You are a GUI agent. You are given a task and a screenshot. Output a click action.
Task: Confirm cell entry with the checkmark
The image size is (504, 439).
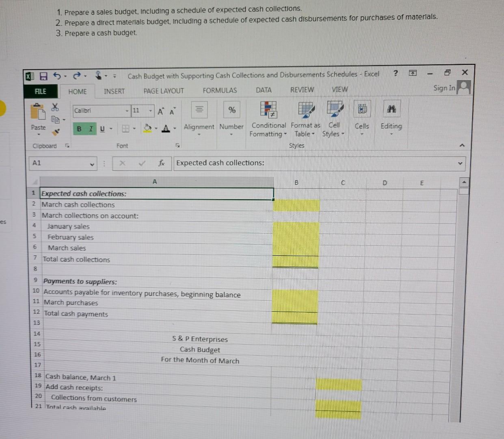pyautogui.click(x=142, y=163)
